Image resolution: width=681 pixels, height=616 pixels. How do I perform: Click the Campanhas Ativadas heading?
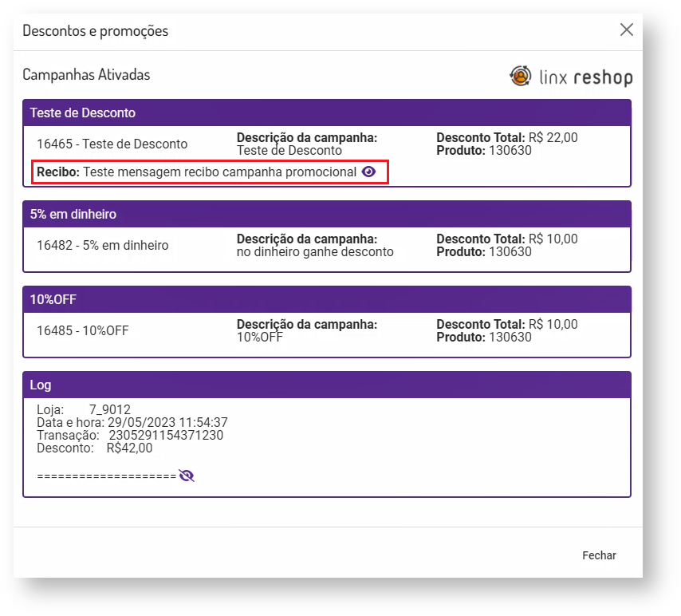coord(86,75)
